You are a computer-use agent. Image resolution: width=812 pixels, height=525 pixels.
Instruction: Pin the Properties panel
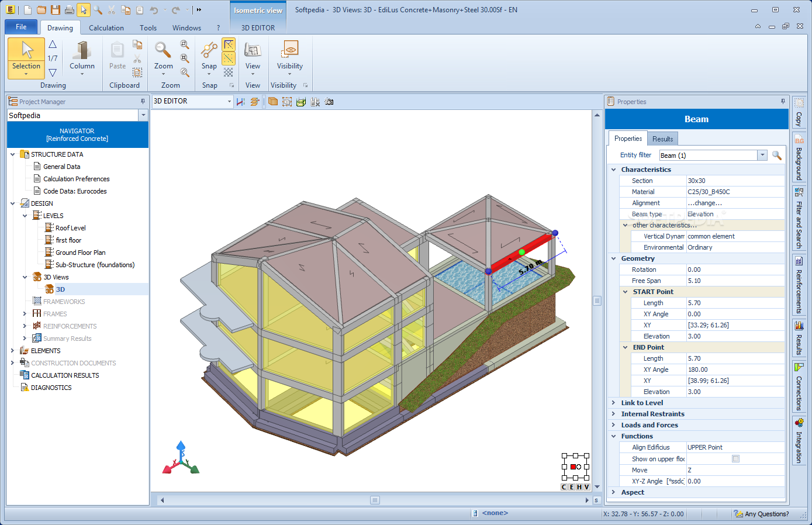(x=783, y=101)
